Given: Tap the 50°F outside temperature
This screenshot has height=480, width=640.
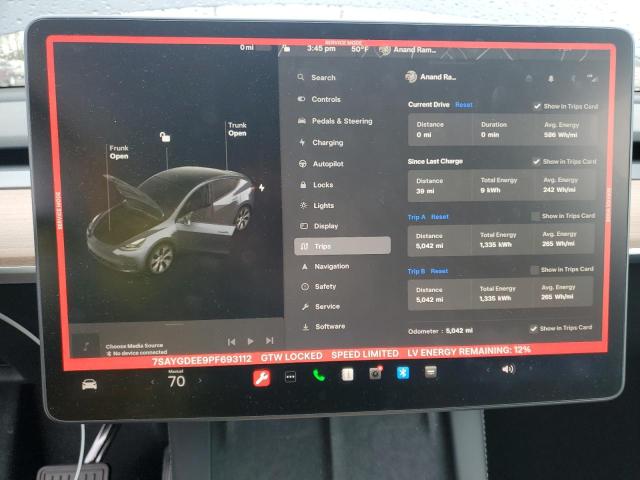Looking at the screenshot, I should tap(359, 49).
